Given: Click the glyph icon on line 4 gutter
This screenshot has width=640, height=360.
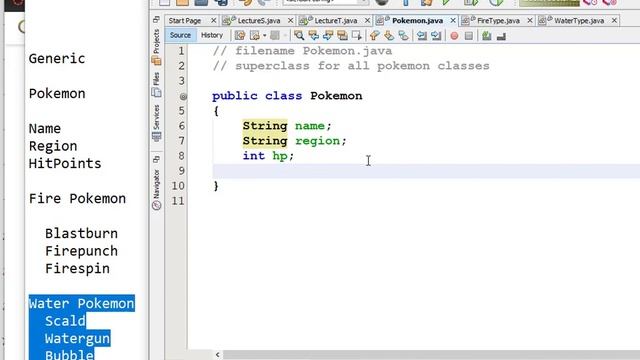Looking at the screenshot, I should click(x=183, y=96).
